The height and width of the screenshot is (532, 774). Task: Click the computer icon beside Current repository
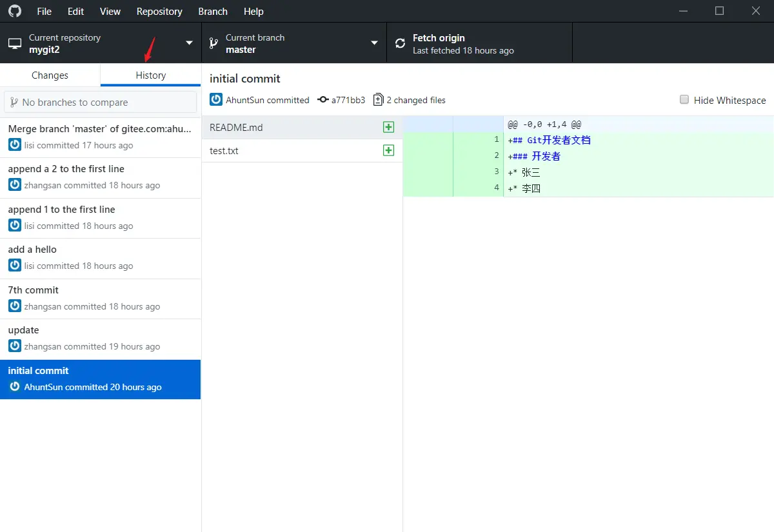(x=15, y=43)
